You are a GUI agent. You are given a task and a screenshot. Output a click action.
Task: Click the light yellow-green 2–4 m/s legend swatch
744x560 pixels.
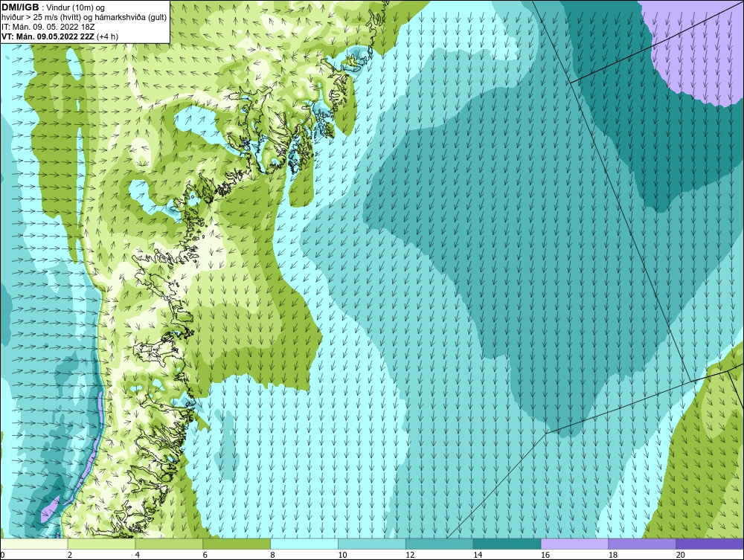pos(101,544)
